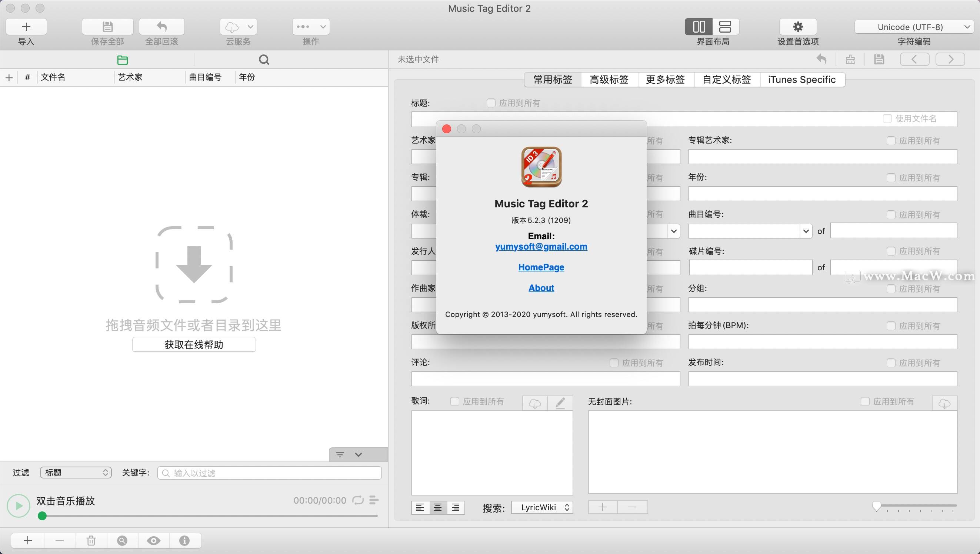Expand the 曲目编号 combo box arrow
The image size is (980, 554).
point(806,231)
